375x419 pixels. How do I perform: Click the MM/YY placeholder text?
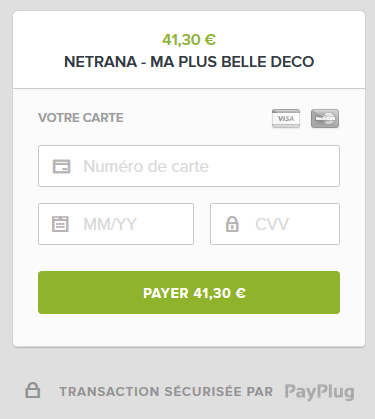(x=110, y=224)
